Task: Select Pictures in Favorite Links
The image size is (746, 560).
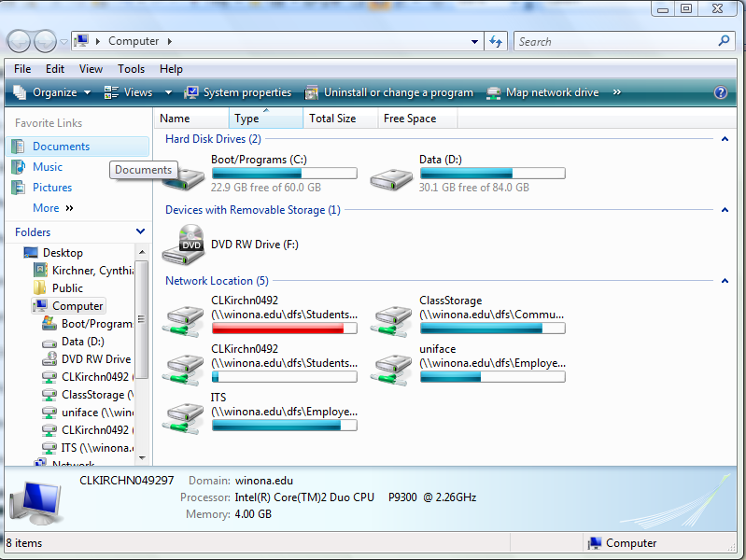Action: click(52, 188)
